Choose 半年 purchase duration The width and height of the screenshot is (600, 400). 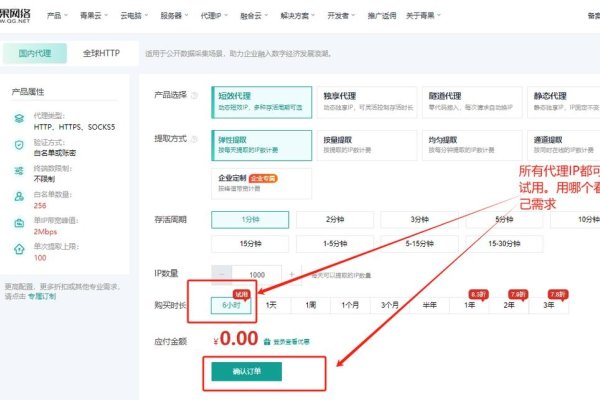tap(429, 305)
